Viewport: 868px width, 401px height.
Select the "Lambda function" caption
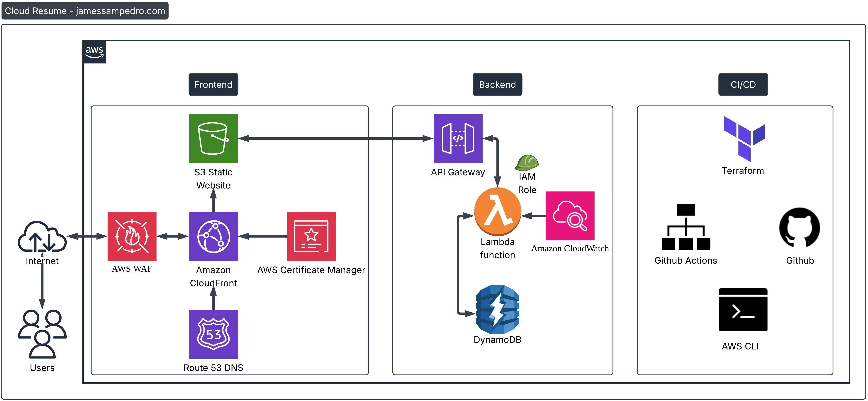pyautogui.click(x=498, y=248)
